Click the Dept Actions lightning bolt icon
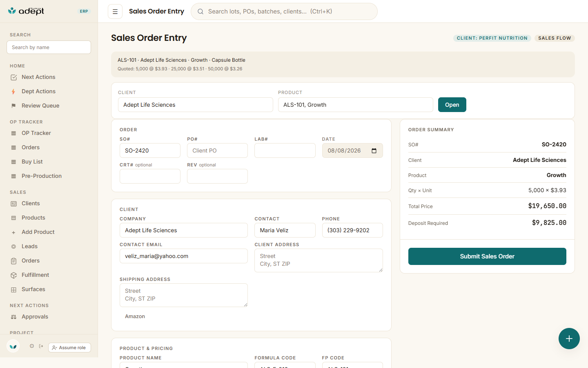The height and width of the screenshot is (368, 588). click(13, 92)
